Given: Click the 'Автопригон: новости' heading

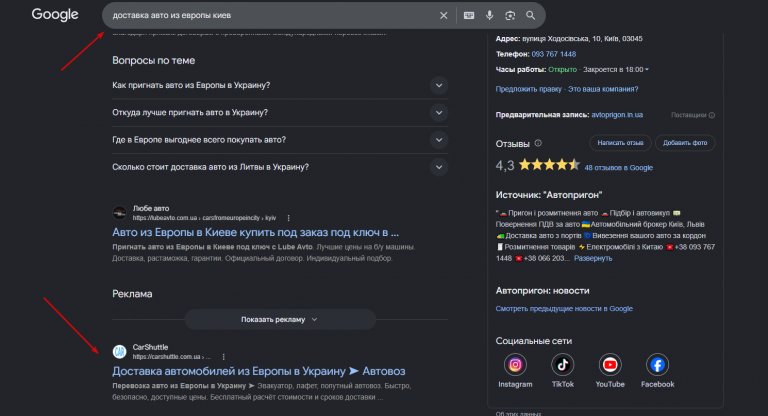Looking at the screenshot, I should (x=542, y=291).
